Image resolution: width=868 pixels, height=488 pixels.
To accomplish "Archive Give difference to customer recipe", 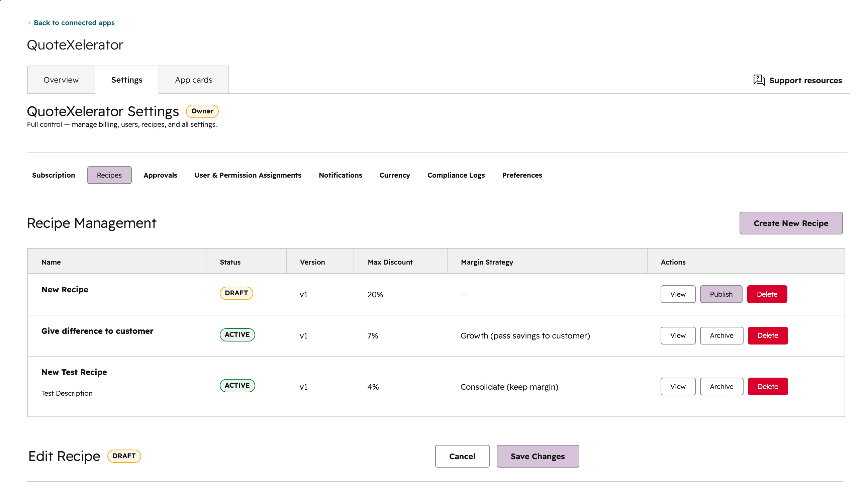I will coord(721,335).
